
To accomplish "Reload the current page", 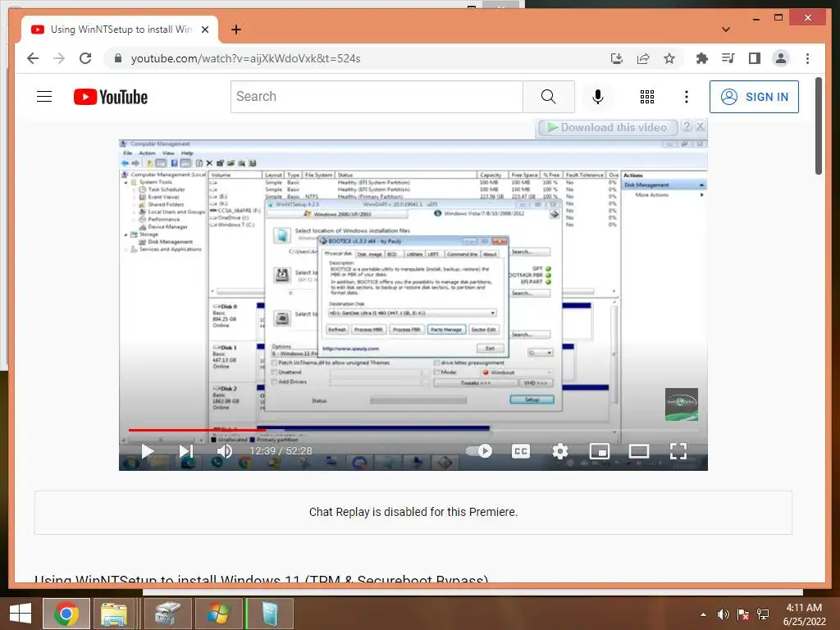I will click(85, 58).
